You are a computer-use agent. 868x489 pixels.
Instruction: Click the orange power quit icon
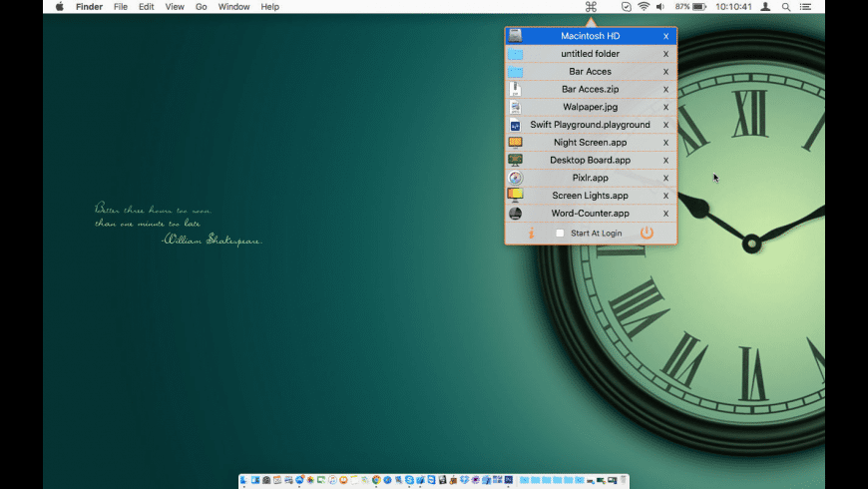(x=647, y=233)
